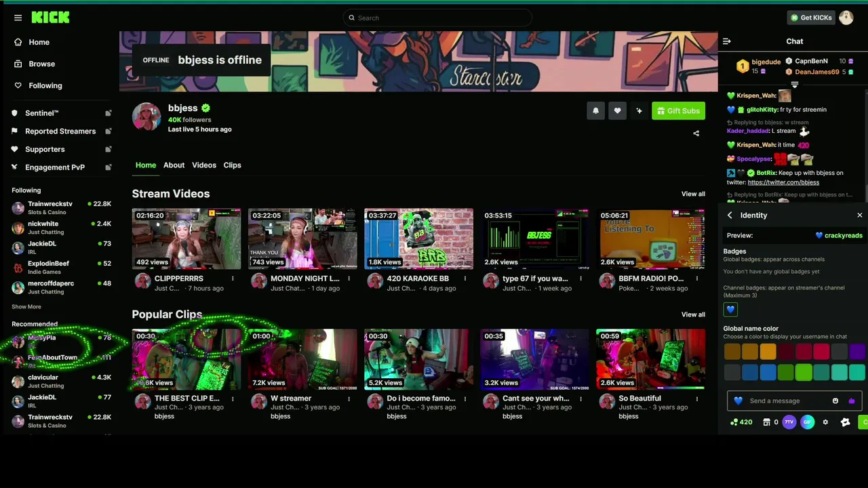The image size is (868, 488).
Task: Click the share icon under Gift Subs
Action: [x=696, y=134]
